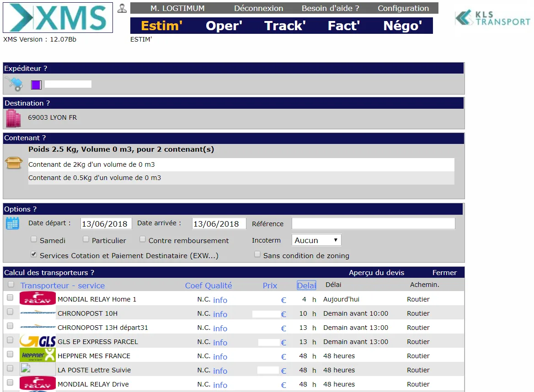Open info link for CHRONOPOST 10H
Image resolution: width=534 pixels, height=392 pixels.
[220, 314]
